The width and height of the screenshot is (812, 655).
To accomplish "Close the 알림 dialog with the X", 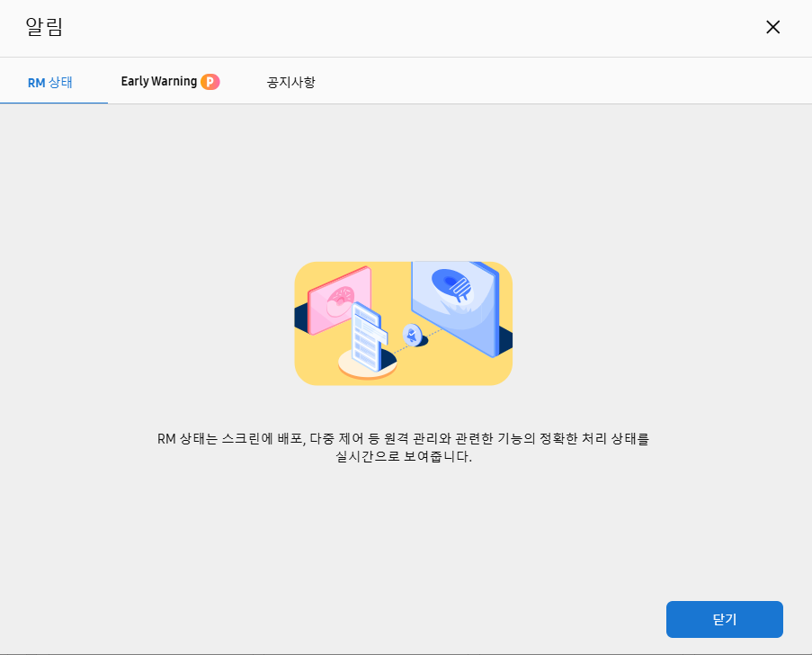I will [772, 27].
